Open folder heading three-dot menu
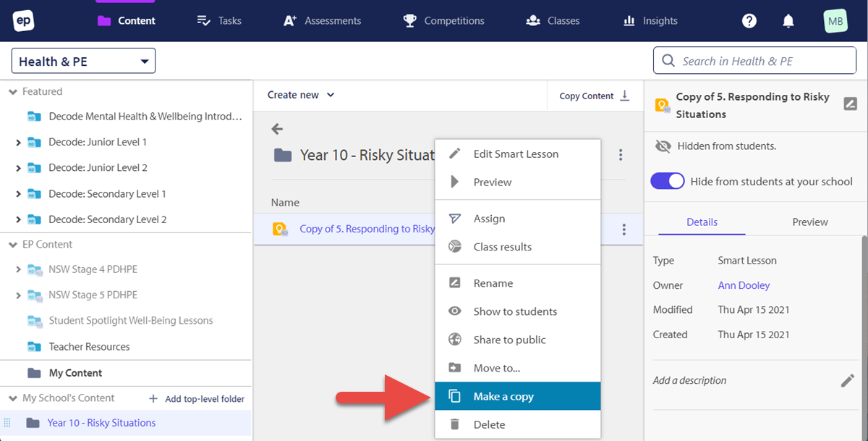Viewport: 868px width, 441px height. tap(621, 155)
